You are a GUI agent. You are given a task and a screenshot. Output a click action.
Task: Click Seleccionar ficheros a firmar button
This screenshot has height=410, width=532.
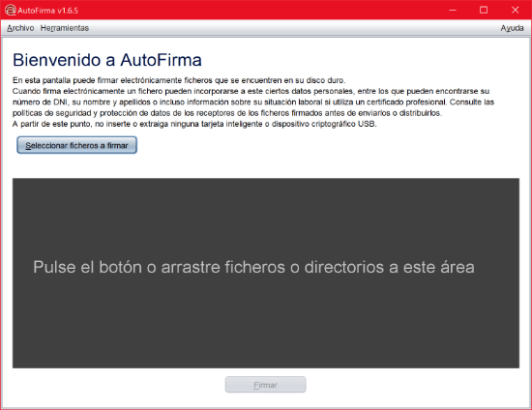point(77,145)
